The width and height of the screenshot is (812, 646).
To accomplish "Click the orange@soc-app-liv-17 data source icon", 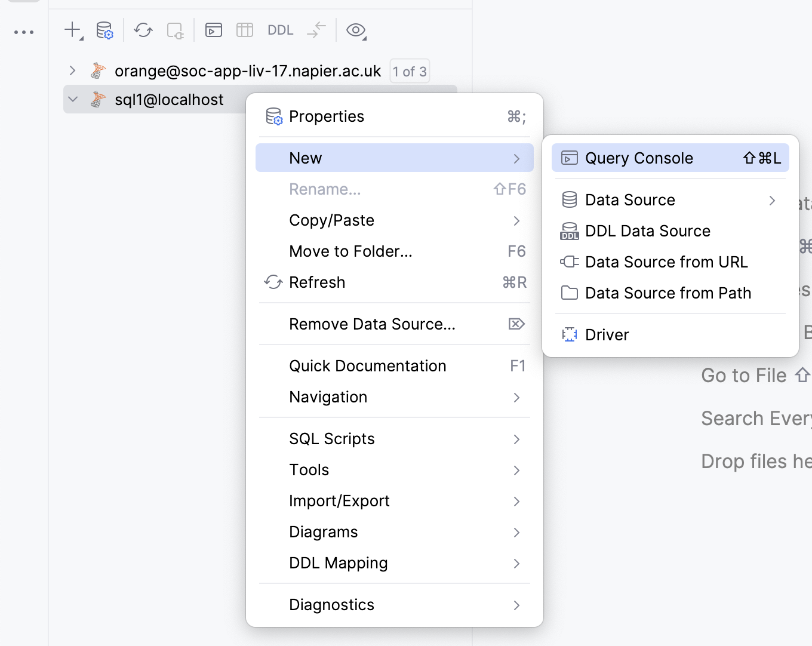I will (x=98, y=70).
